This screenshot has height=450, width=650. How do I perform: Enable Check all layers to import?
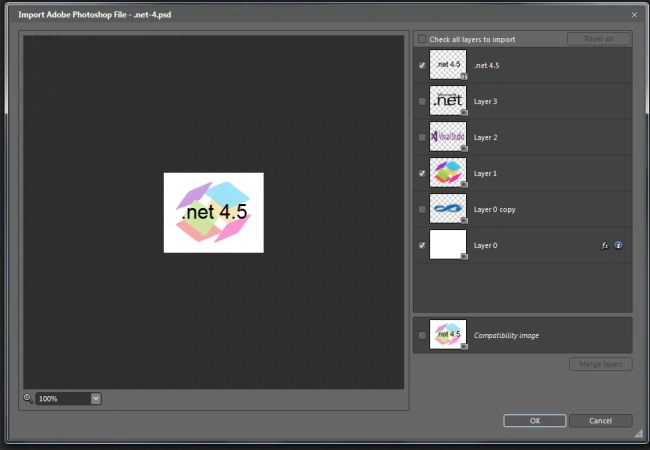[422, 39]
